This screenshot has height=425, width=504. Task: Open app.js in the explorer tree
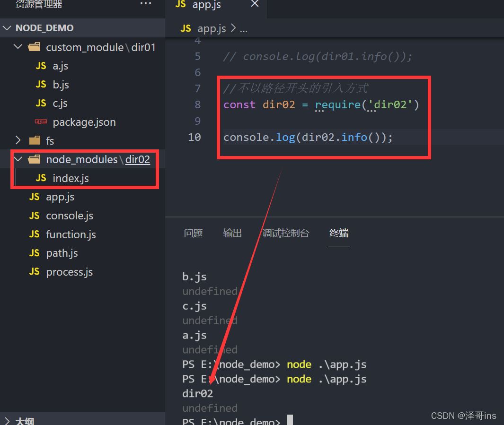click(x=60, y=197)
